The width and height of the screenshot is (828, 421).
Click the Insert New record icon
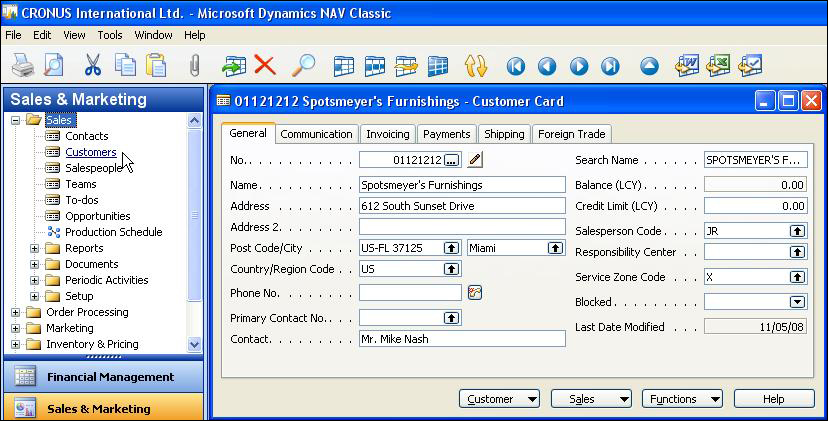pyautogui.click(x=234, y=67)
